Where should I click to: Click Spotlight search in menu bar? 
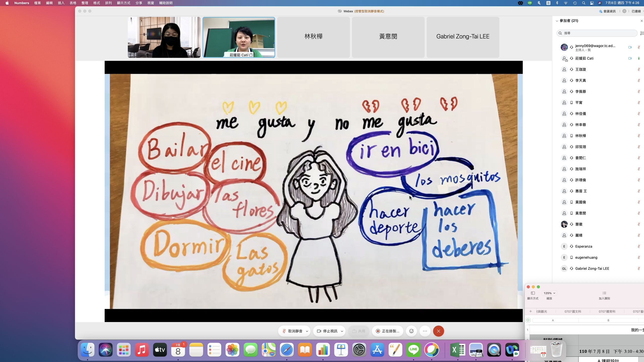pos(584,3)
